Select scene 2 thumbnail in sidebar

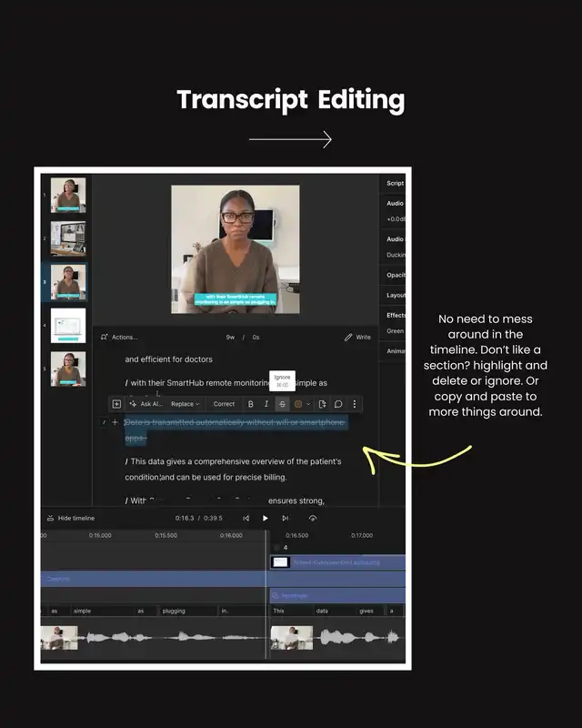[x=68, y=238]
